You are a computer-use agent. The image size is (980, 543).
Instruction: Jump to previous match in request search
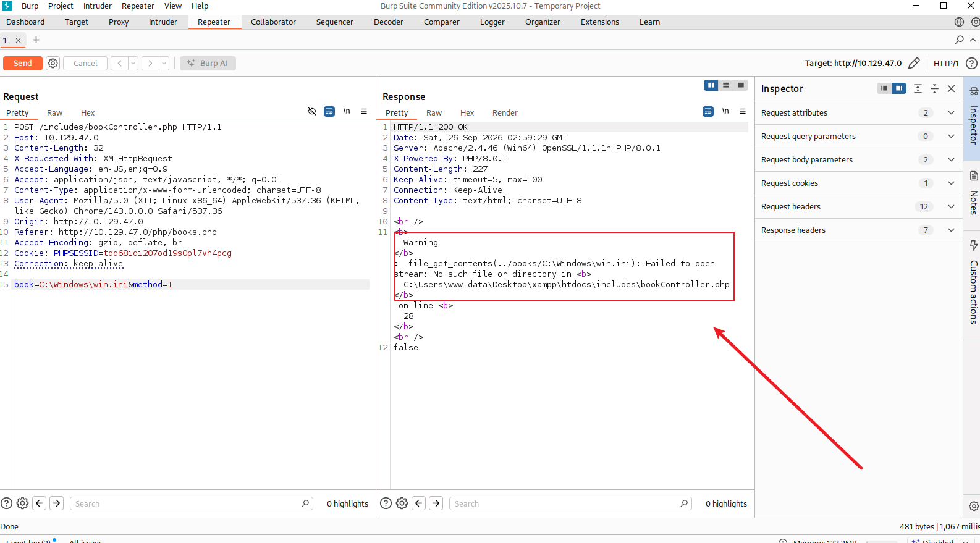tap(40, 503)
